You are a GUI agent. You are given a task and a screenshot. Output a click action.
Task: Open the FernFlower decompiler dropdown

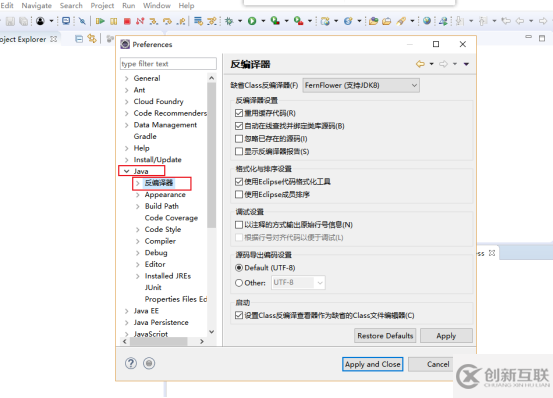click(361, 85)
